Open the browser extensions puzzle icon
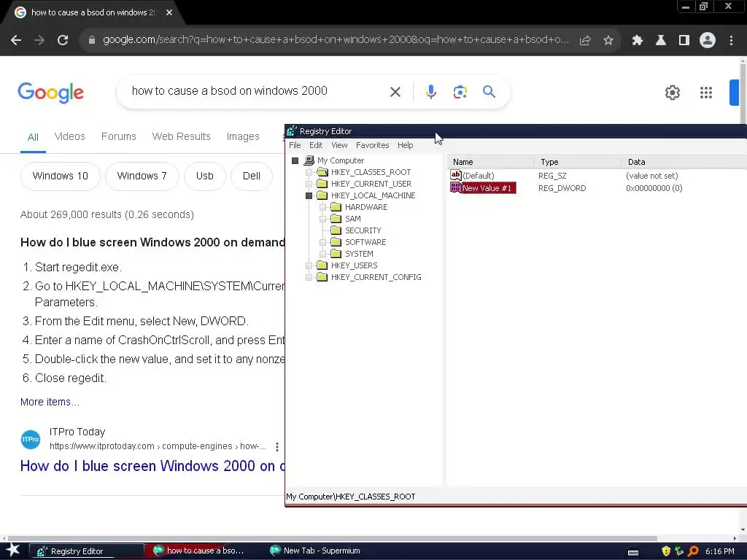This screenshot has height=560, width=747. (637, 41)
